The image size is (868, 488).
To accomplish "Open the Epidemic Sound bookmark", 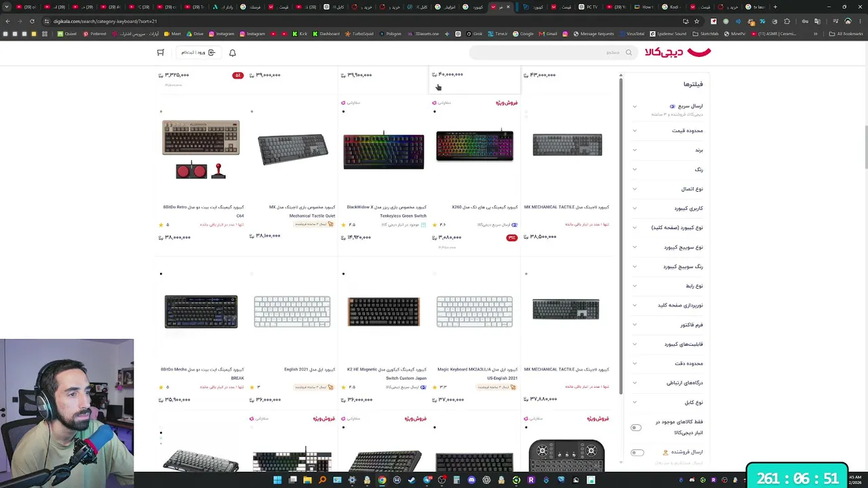I will 668,34.
